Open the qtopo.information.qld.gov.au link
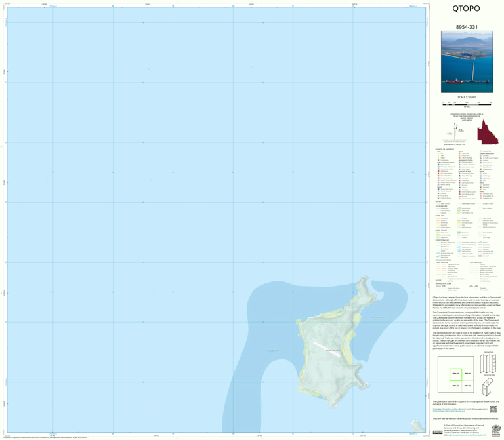This screenshot has height=440, width=504. [449, 411]
